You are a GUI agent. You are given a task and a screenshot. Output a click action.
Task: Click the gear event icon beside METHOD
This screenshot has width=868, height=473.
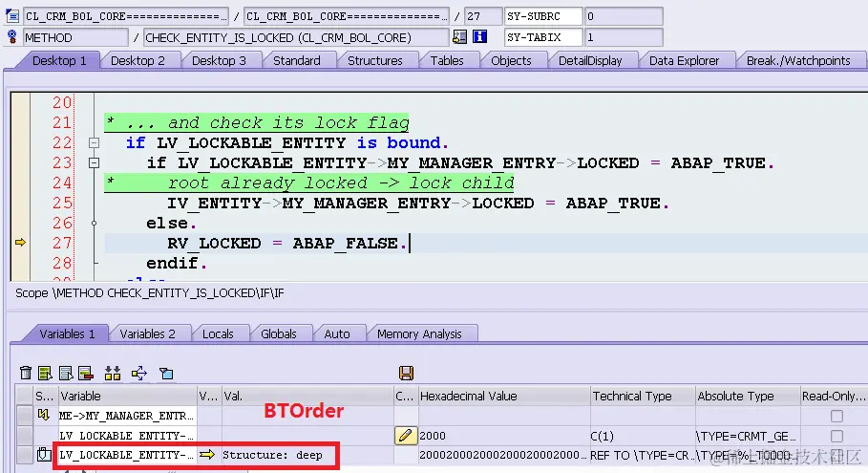[x=11, y=37]
